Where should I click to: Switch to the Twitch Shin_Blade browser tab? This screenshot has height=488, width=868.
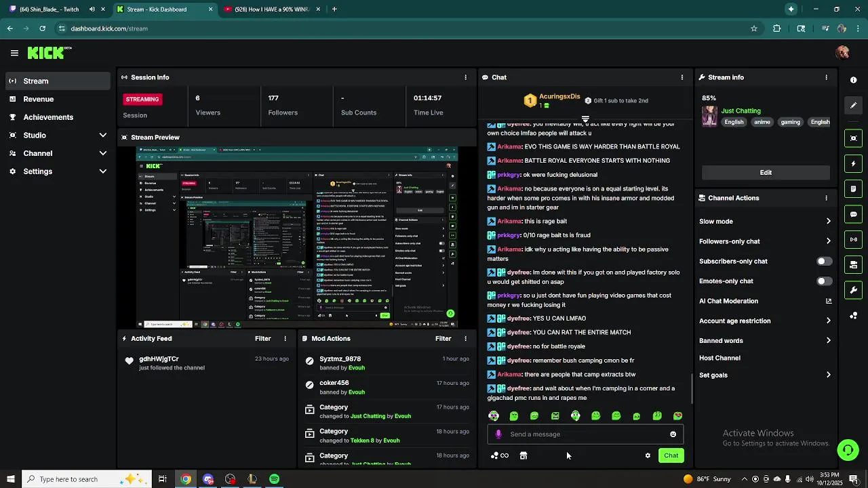[x=56, y=9]
